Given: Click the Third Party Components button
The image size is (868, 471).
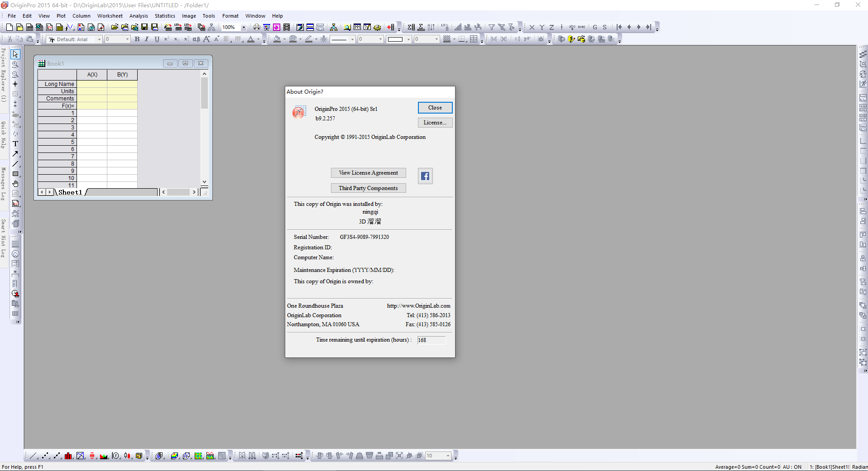Looking at the screenshot, I should pyautogui.click(x=369, y=188).
